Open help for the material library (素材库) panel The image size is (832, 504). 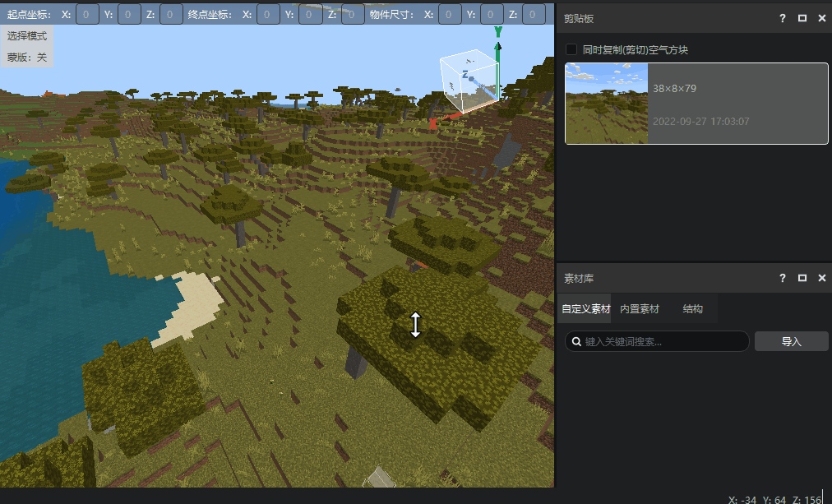(782, 277)
